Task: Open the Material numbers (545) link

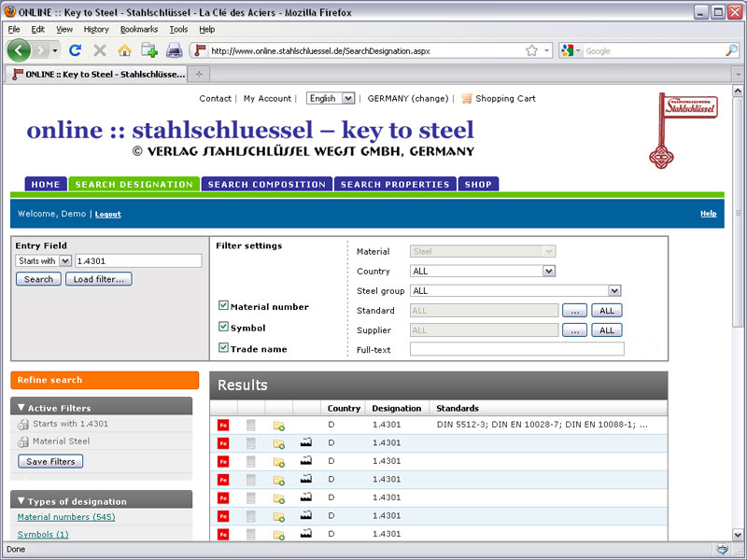Action: tap(66, 517)
